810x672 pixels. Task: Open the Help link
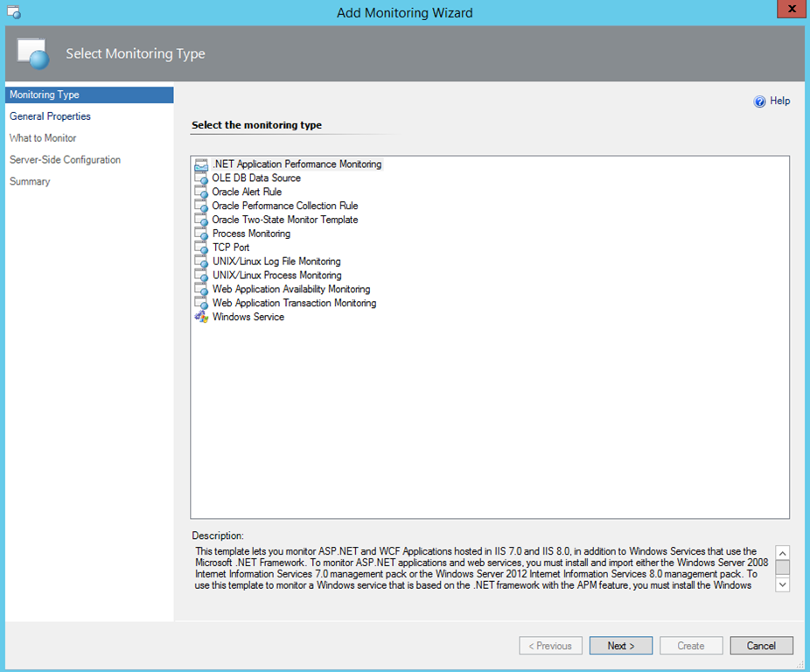coord(779,101)
